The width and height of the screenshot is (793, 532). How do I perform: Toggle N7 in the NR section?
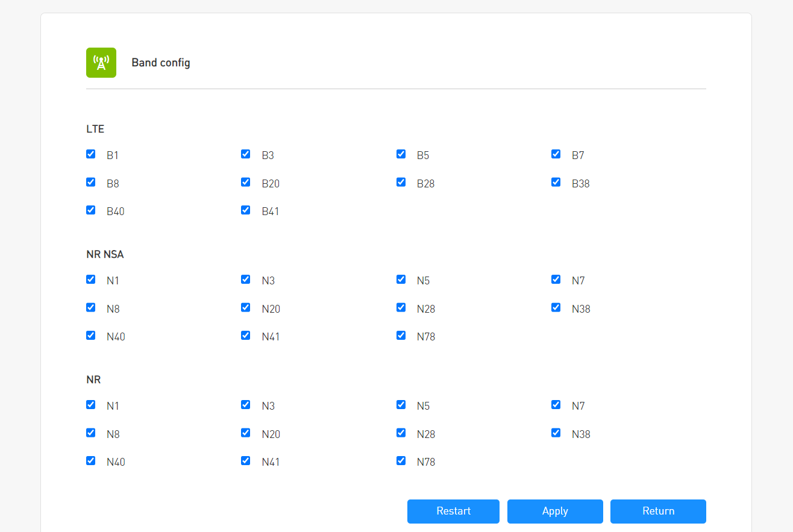point(556,405)
